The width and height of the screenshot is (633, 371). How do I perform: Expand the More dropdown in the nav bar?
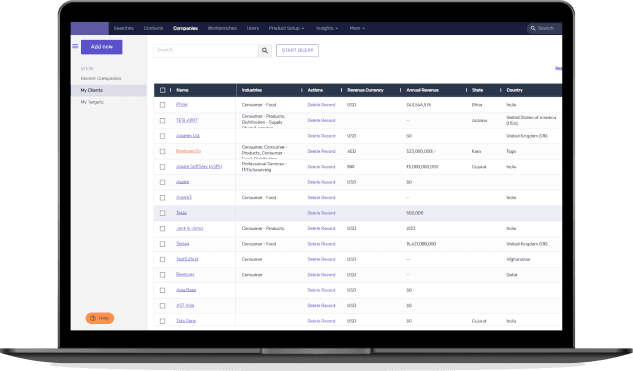(x=357, y=28)
